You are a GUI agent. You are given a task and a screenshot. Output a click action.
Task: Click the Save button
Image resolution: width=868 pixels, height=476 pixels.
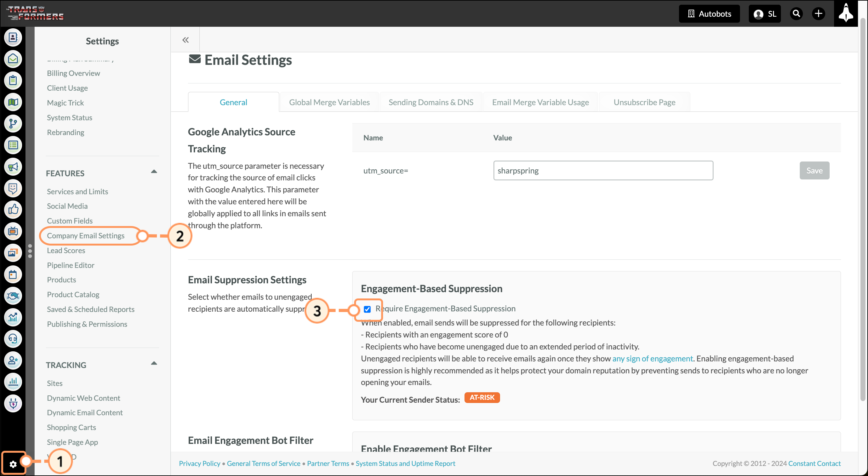pos(815,170)
